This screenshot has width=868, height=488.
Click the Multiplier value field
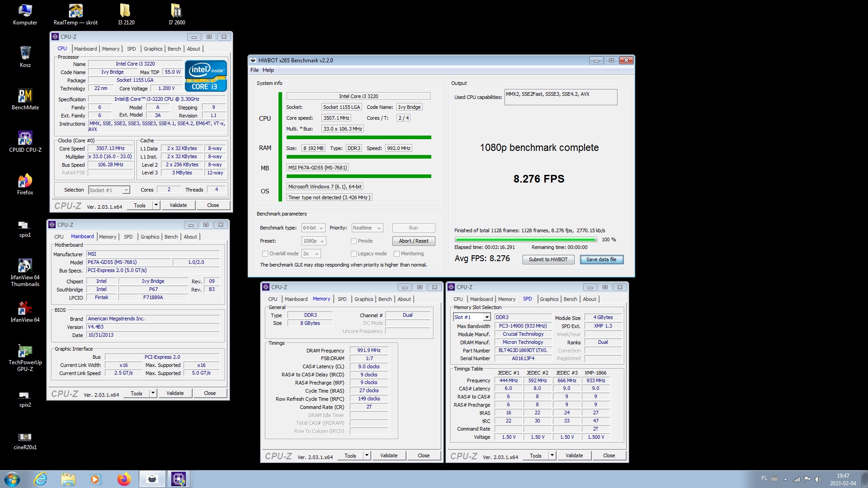pyautogui.click(x=110, y=156)
